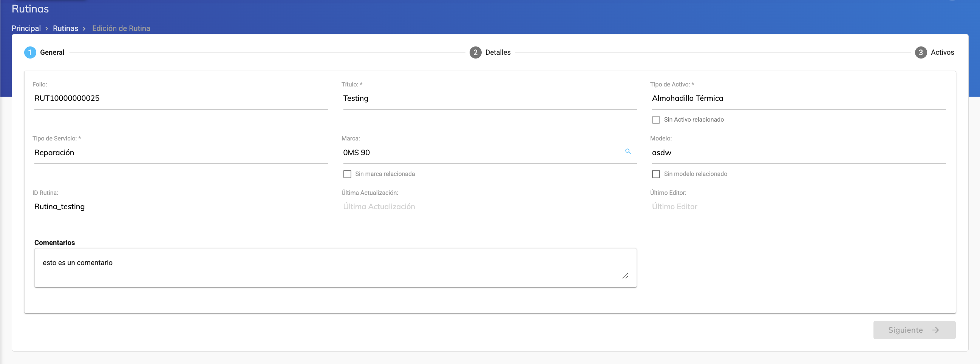This screenshot has width=980, height=364.
Task: Go to the Activos step label
Action: click(x=942, y=52)
